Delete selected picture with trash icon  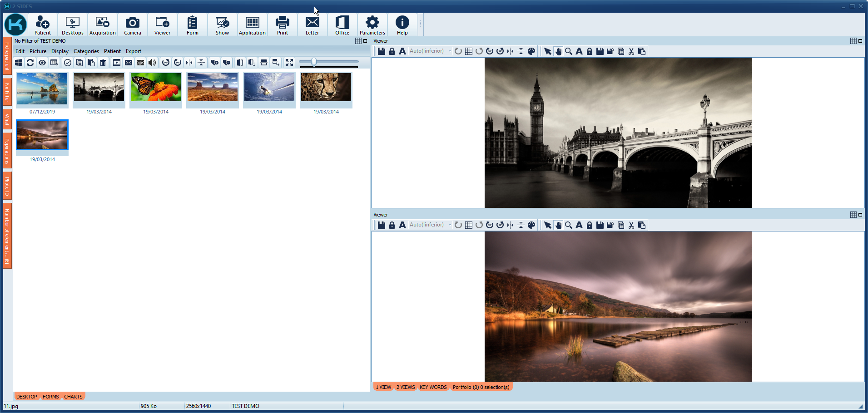pyautogui.click(x=103, y=63)
